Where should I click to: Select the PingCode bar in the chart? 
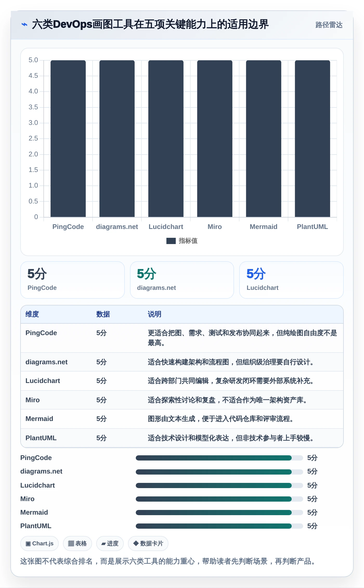(x=68, y=139)
